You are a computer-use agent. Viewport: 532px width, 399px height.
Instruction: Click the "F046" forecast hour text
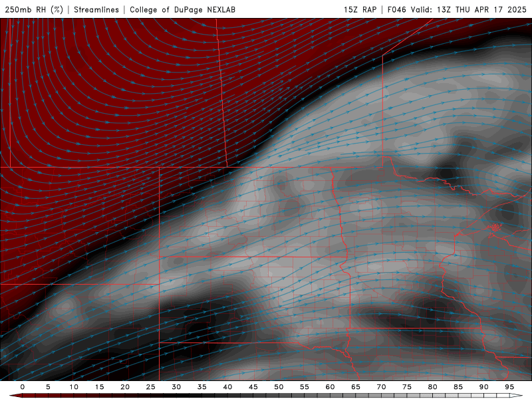click(x=396, y=9)
